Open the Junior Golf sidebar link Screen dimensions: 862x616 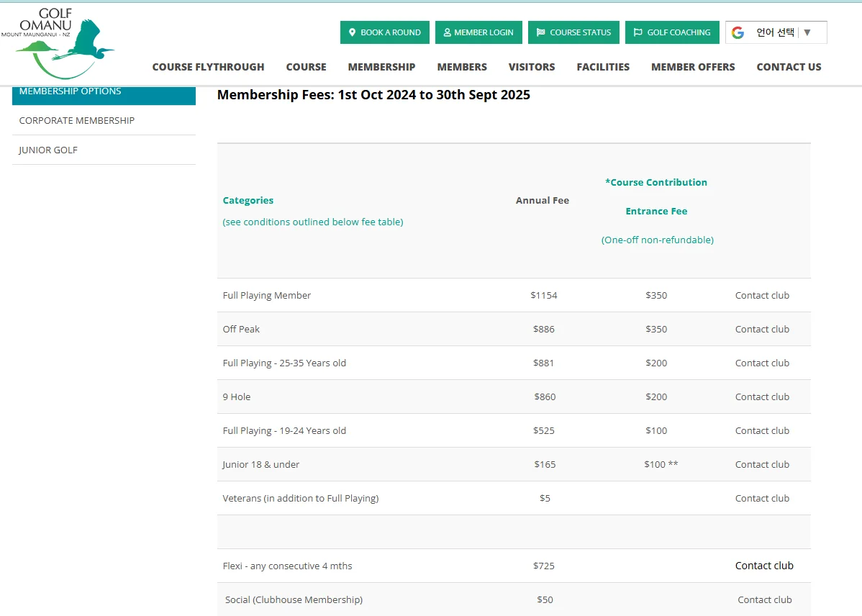point(104,150)
